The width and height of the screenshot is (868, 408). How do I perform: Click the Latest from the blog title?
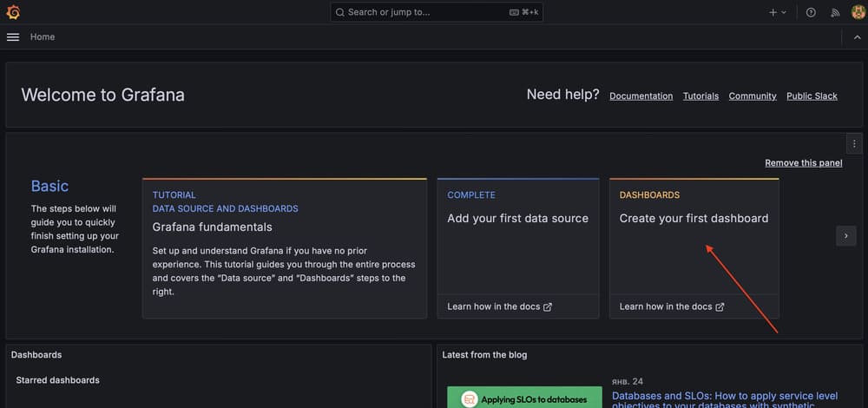(x=484, y=355)
